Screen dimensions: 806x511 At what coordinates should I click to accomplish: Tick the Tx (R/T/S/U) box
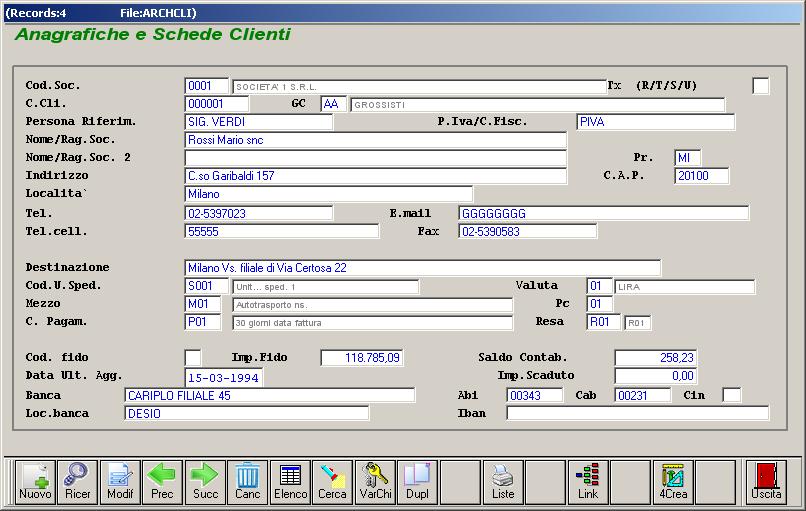[761, 86]
